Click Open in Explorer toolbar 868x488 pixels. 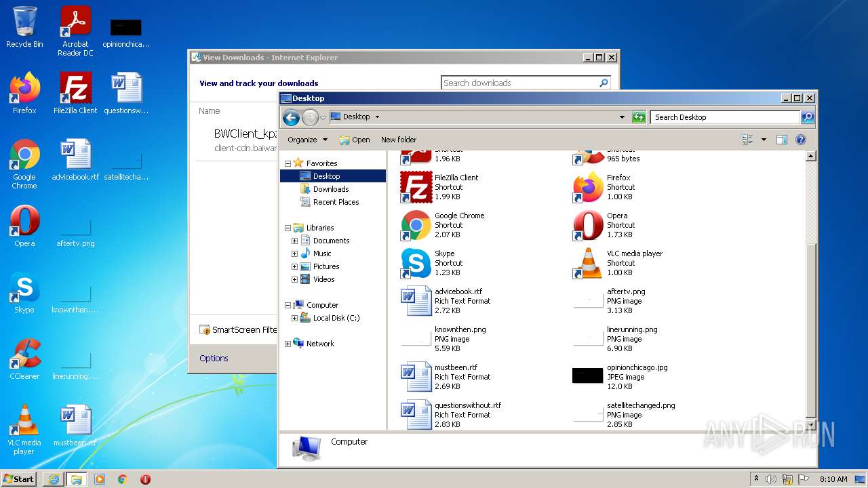coord(355,140)
